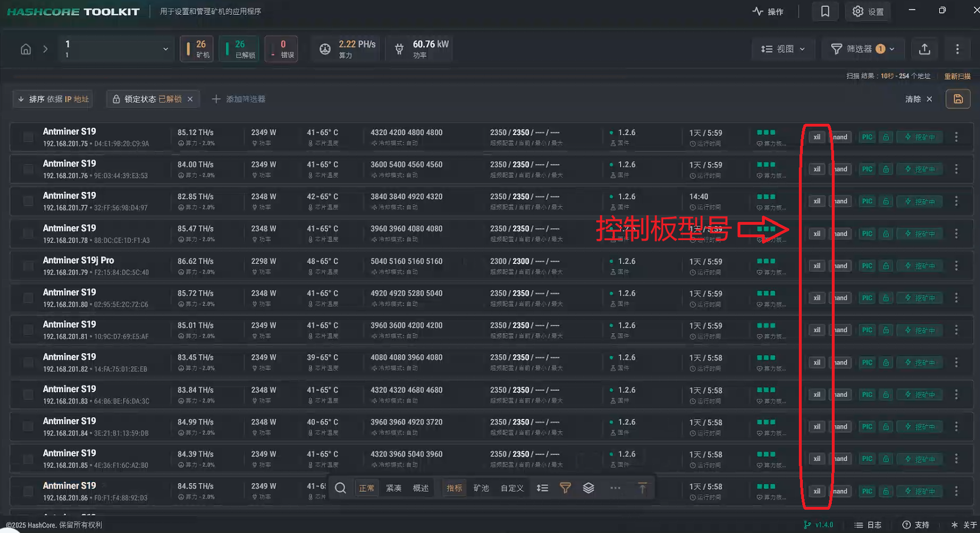Click the unlock icon for 192.168.201.79
The image size is (980, 533).
(x=886, y=266)
